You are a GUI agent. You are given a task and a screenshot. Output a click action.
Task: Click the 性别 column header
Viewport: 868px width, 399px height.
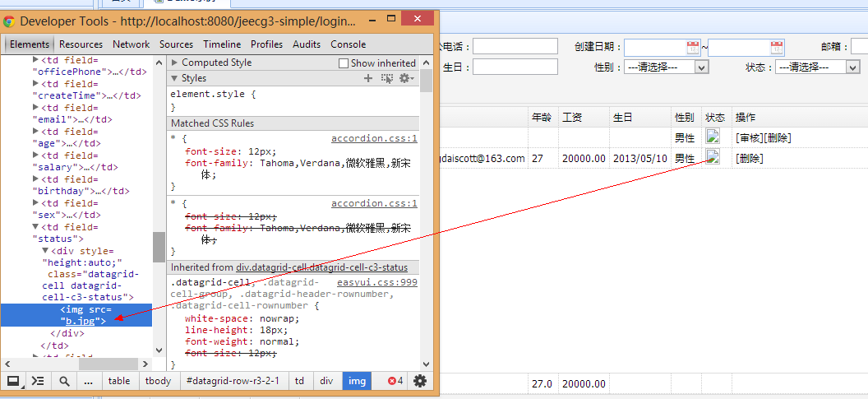pyautogui.click(x=686, y=118)
